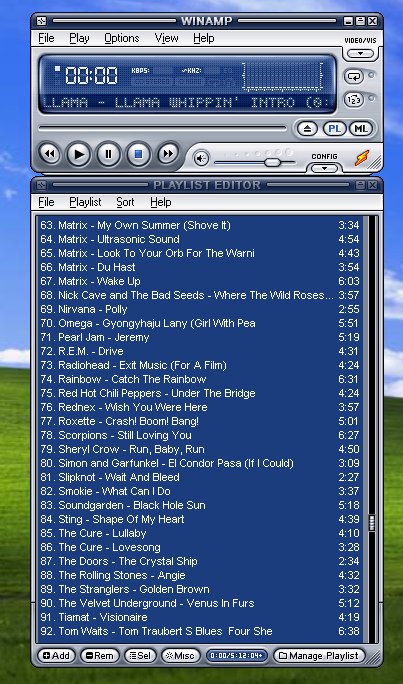The height and width of the screenshot is (684, 403).
Task: Open the Playlist menu
Action: 85,202
